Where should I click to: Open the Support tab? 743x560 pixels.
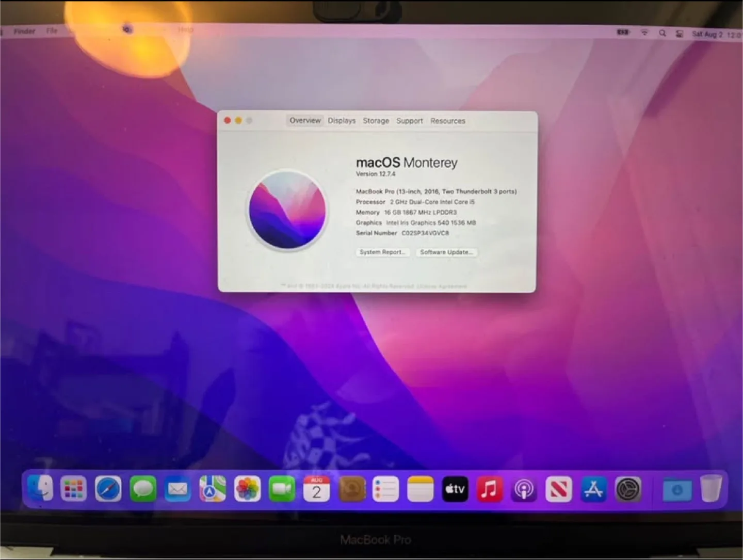(409, 120)
